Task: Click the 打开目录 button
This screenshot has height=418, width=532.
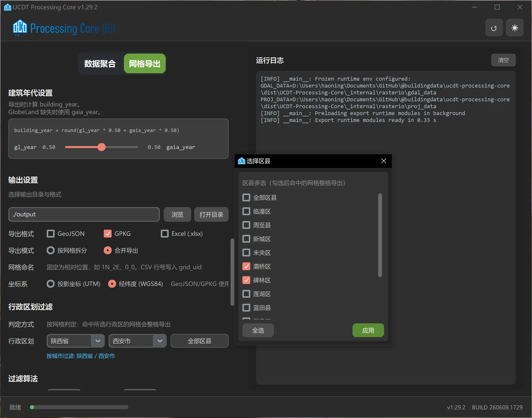Action: (x=211, y=214)
